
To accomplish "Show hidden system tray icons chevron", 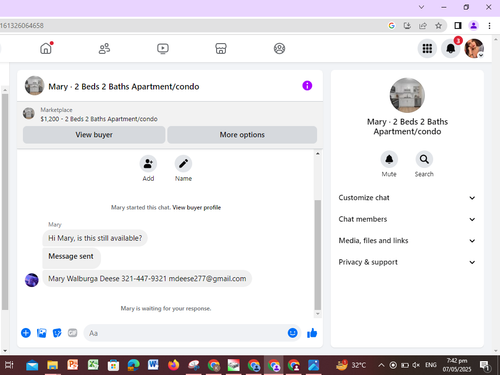I will click(x=381, y=365).
